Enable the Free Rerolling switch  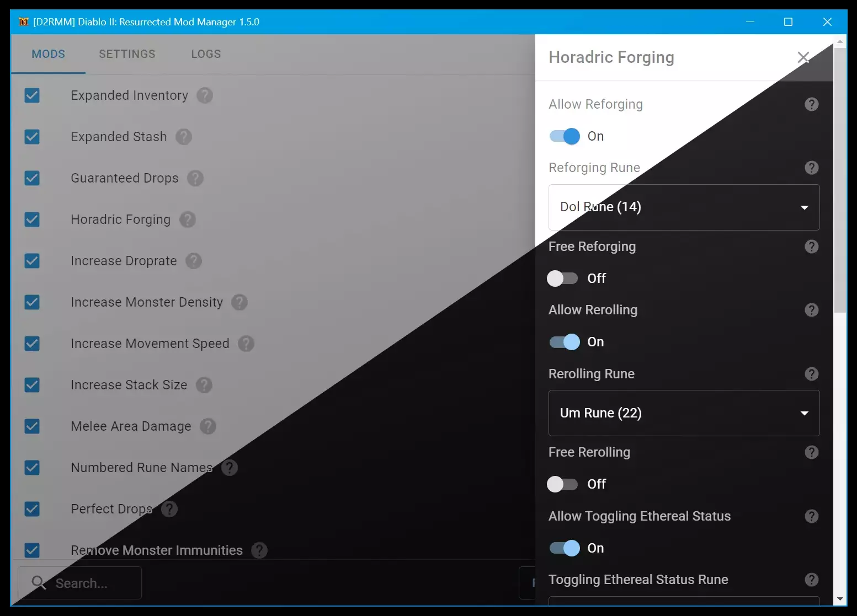tap(563, 484)
